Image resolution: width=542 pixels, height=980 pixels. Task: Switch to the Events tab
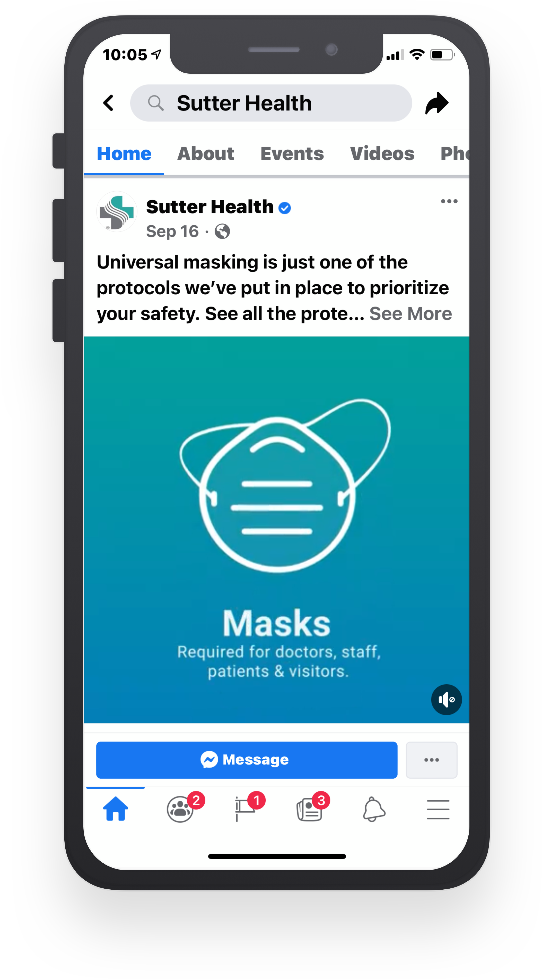pos(292,154)
